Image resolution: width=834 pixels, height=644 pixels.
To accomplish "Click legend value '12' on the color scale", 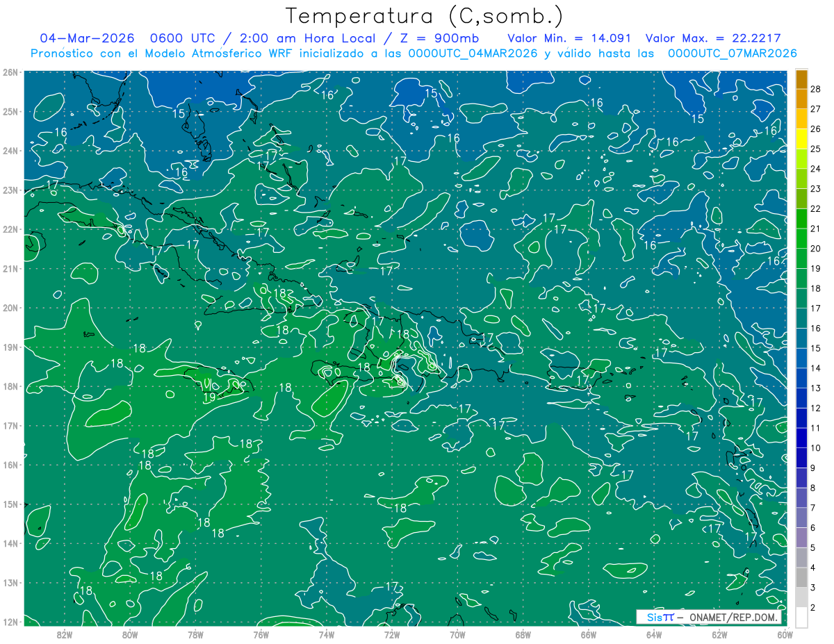I will [x=816, y=408].
